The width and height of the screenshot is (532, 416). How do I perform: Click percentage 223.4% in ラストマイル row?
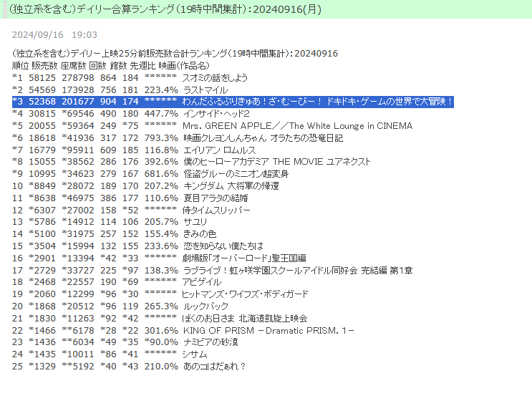pyautogui.click(x=161, y=90)
